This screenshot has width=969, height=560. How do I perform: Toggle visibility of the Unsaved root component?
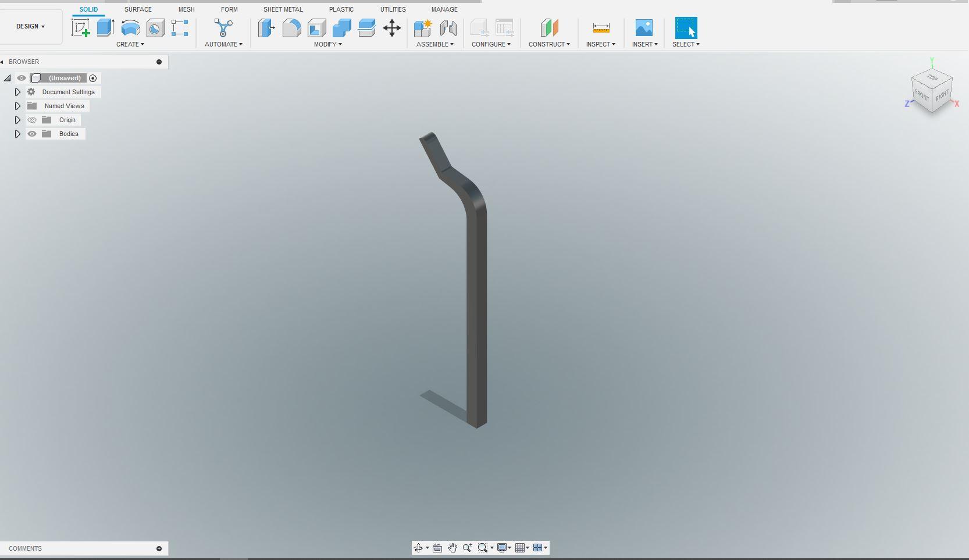click(22, 78)
